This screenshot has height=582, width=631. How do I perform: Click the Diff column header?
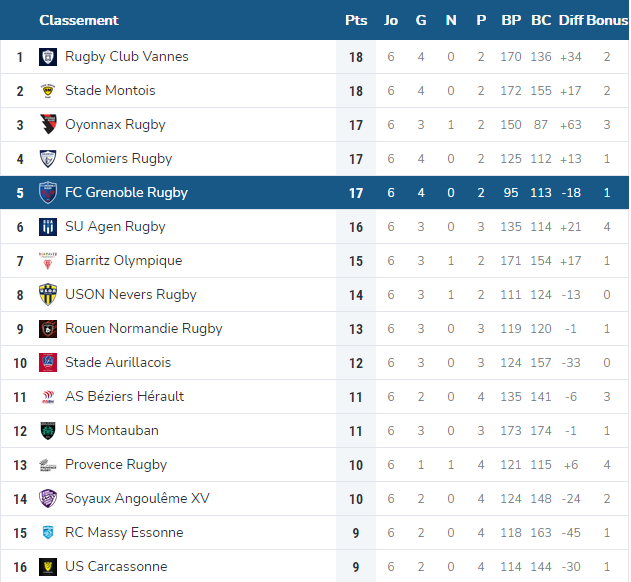pyautogui.click(x=571, y=20)
